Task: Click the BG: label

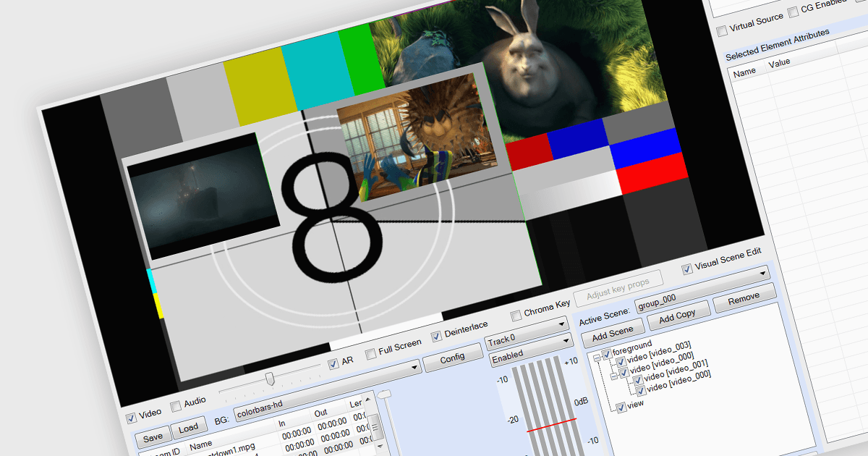Action: pyautogui.click(x=222, y=421)
